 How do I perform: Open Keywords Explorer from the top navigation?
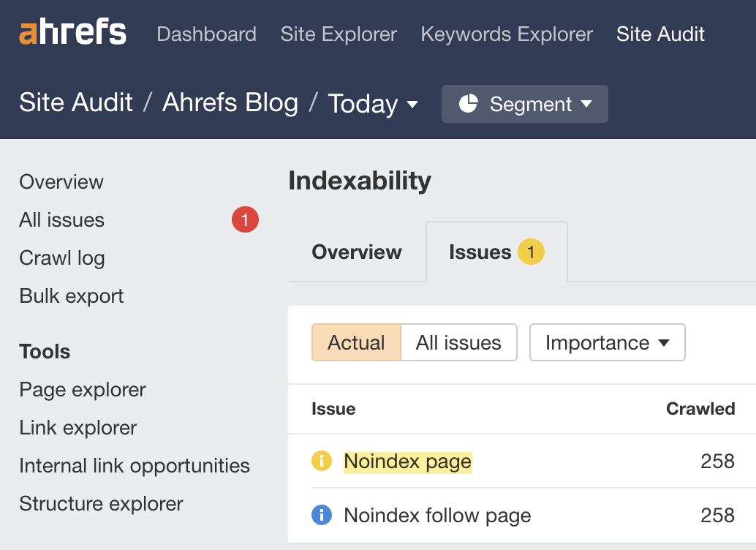click(x=506, y=34)
